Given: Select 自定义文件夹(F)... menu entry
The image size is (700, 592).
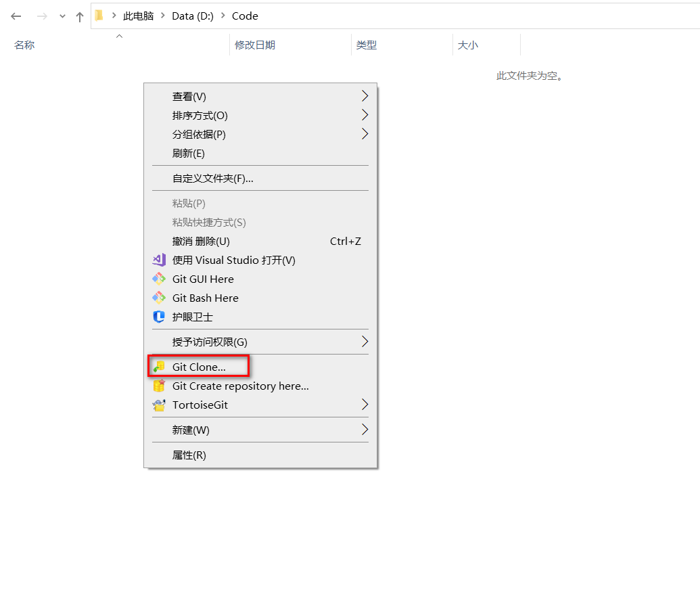Looking at the screenshot, I should (260, 179).
